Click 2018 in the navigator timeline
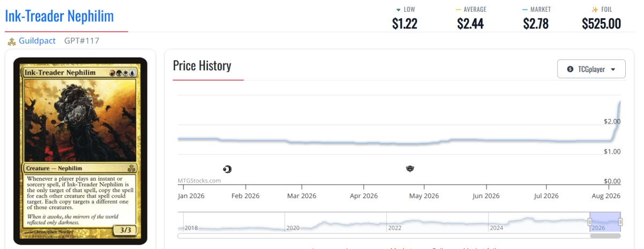The width and height of the screenshot is (644, 249). [191, 228]
